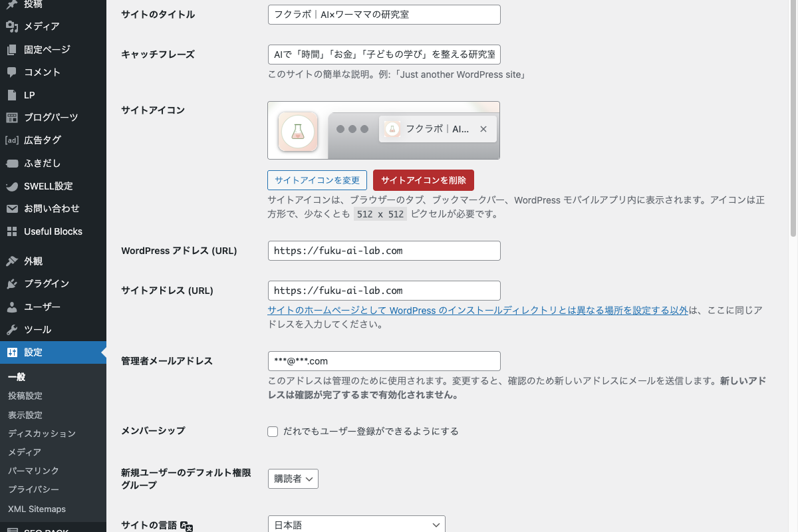Follow the WordPress install directory help link
Screen dimensions: 798x532
477,311
